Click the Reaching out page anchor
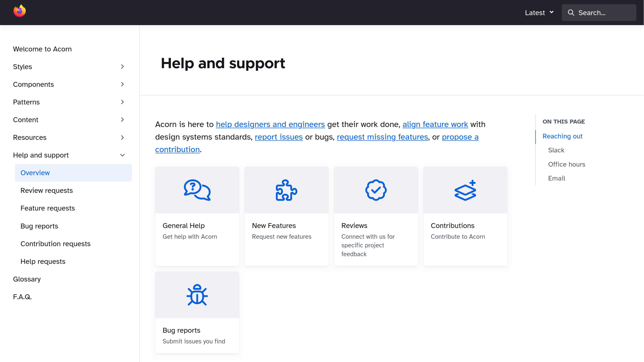644x362 pixels. [x=562, y=136]
